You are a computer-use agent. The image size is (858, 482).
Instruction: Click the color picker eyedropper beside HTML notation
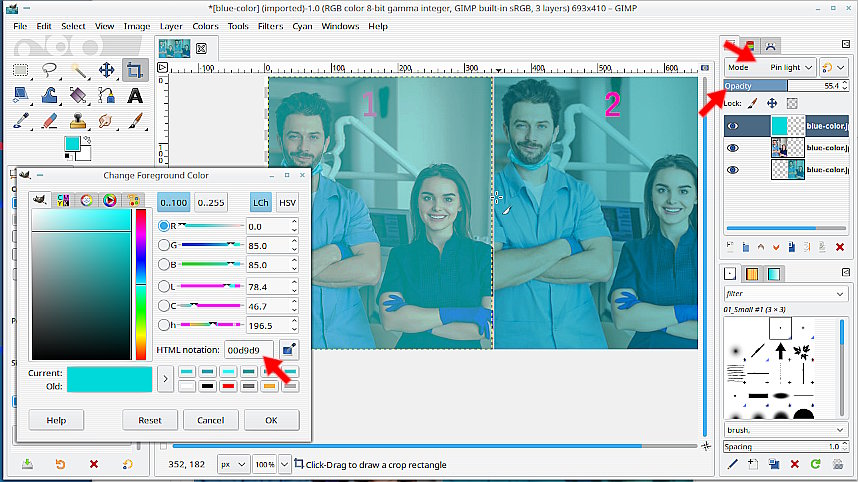pyautogui.click(x=288, y=349)
